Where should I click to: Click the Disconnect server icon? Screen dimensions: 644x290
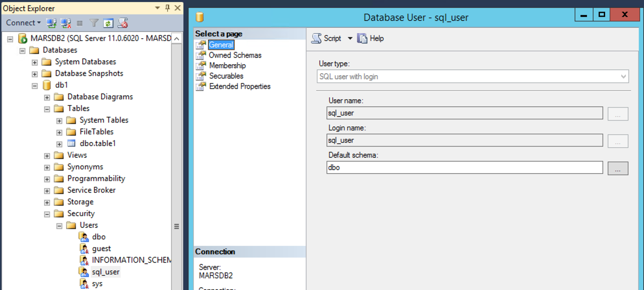(x=65, y=23)
